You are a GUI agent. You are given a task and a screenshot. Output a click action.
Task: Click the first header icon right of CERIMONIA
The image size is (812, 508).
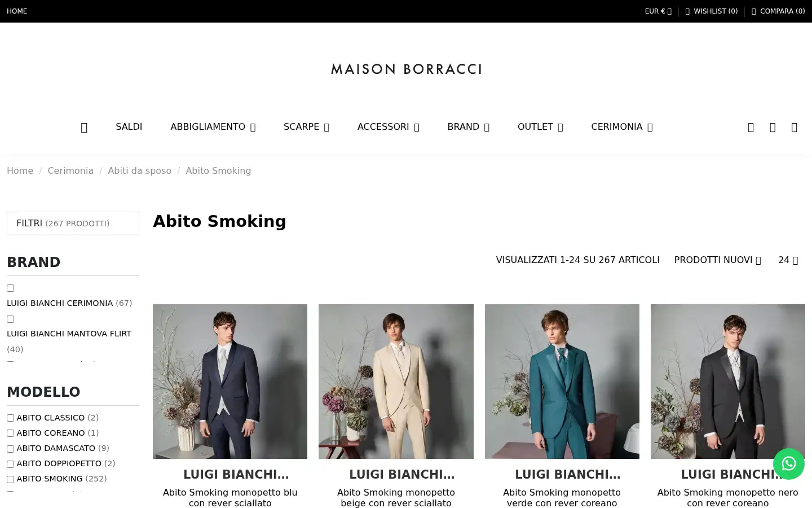(751, 128)
